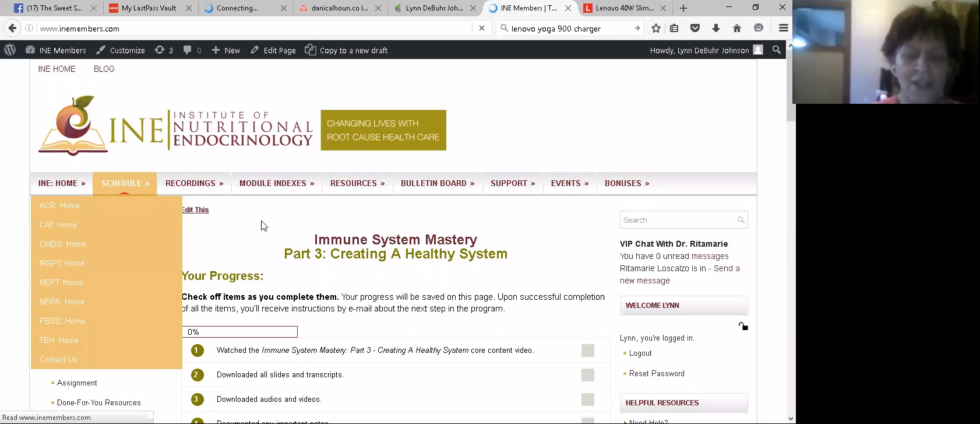Check off the watched core content video item
This screenshot has width=980, height=424.
point(587,351)
